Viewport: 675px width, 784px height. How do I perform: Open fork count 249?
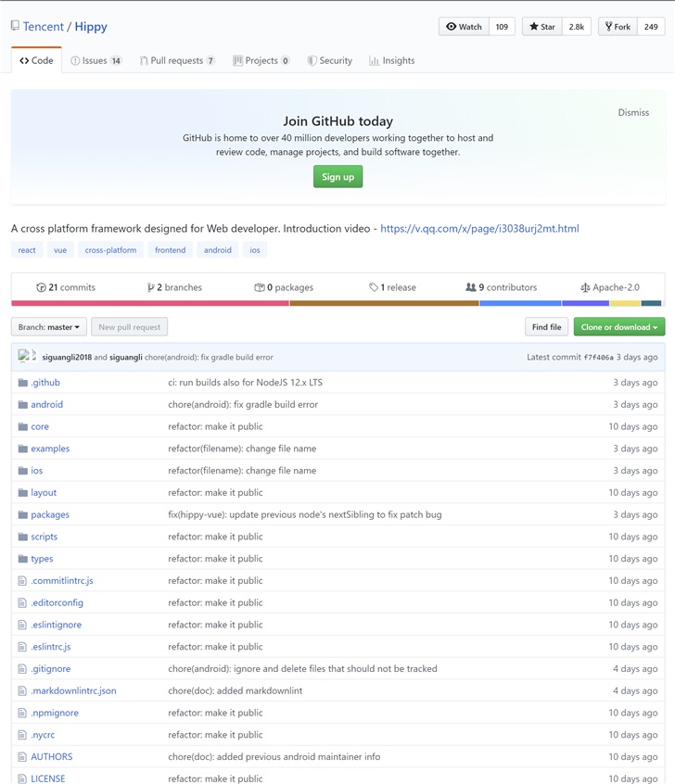pos(651,27)
